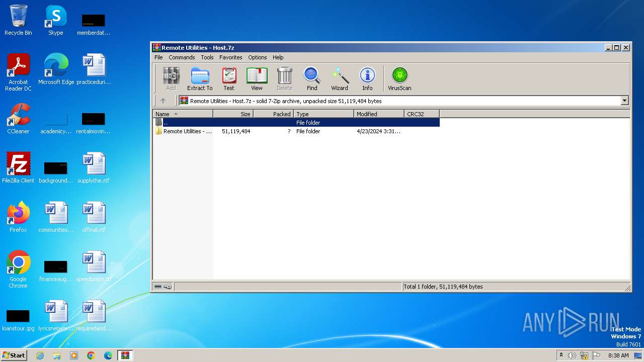Click the taskbar clock 8:38 AM
This screenshot has height=362, width=644.
[x=618, y=355]
